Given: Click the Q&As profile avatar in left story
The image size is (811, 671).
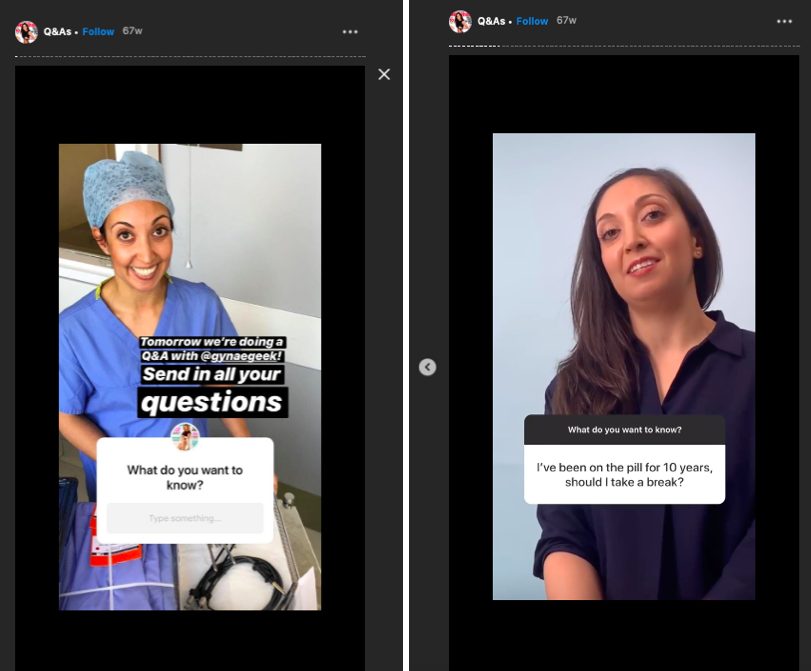Looking at the screenshot, I should 26,32.
